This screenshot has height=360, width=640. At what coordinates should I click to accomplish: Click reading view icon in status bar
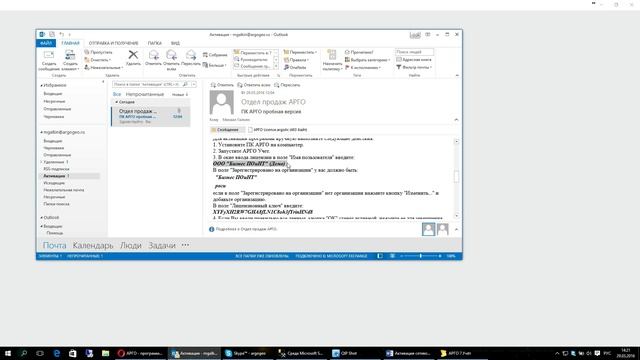392,256
